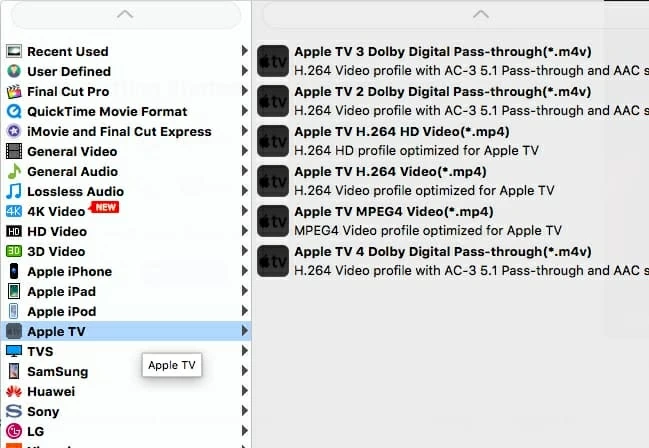Click the Apple TV 3 profile icon
This screenshot has width=649, height=448.
[273, 61]
